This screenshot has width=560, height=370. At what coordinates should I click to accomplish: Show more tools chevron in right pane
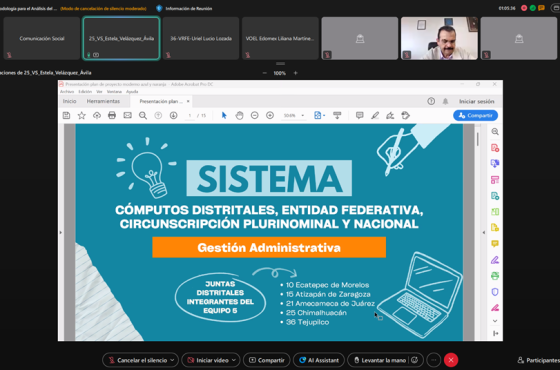click(x=495, y=321)
